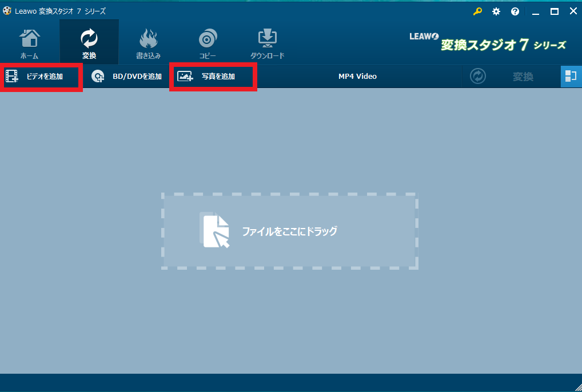The height and width of the screenshot is (392, 582).
Task: Click the yellow key registration icon
Action: pos(477,11)
